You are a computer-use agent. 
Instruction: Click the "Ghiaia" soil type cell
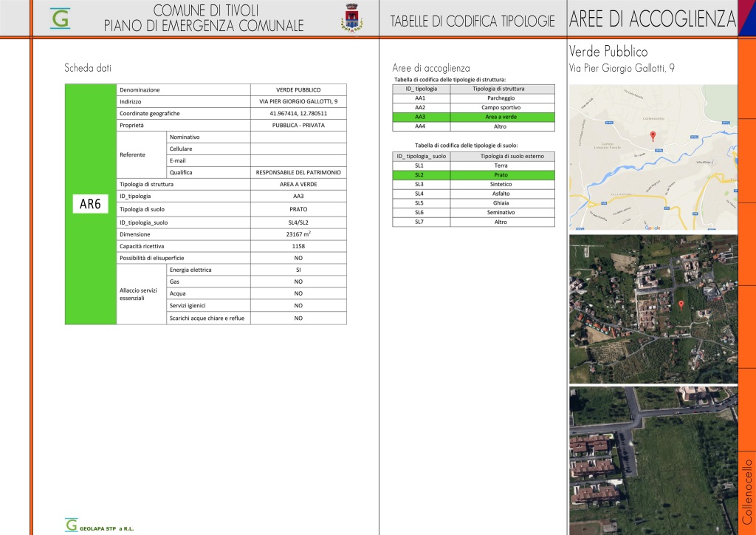(501, 203)
